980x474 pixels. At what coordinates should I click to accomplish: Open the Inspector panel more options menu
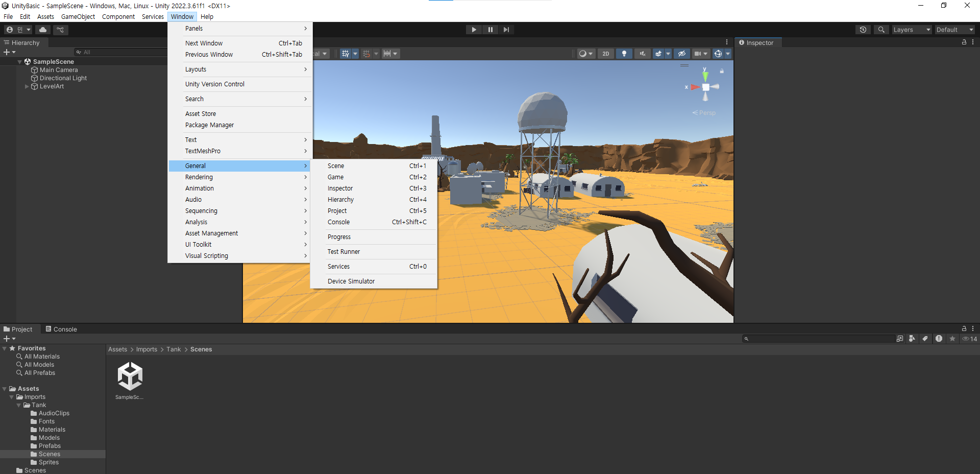[x=973, y=42]
